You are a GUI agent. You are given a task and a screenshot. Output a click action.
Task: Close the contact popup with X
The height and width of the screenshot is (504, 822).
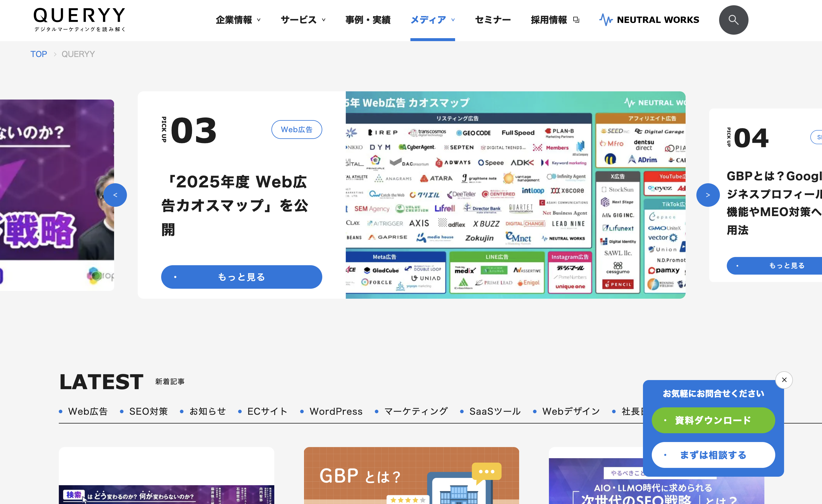[x=784, y=380]
